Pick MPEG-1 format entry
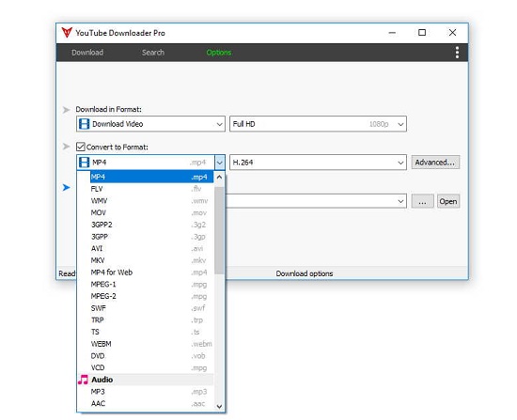The image size is (517, 420). click(151, 284)
